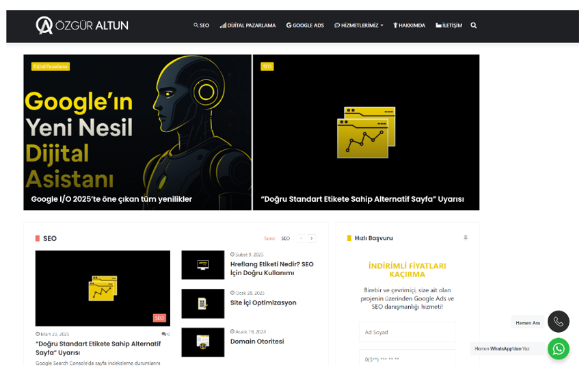Open Google I/O 2025 featured article
Viewport: 588px width, 373px height.
pyautogui.click(x=111, y=199)
